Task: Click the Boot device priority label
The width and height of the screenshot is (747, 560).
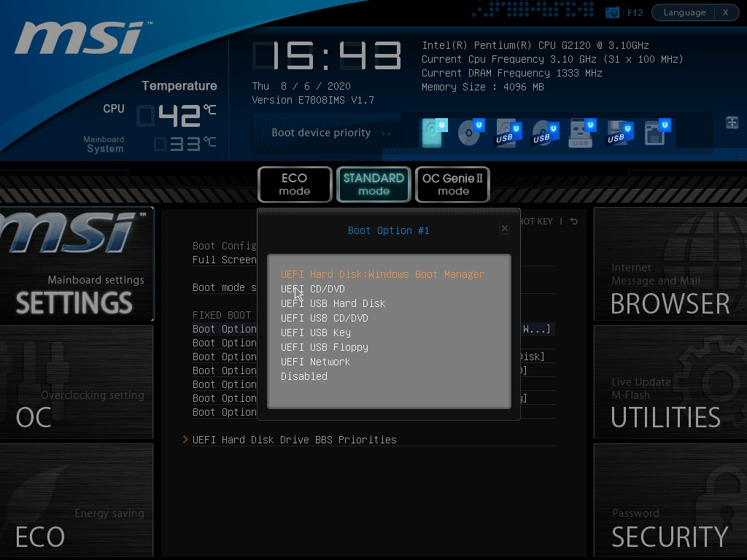Action: (321, 133)
